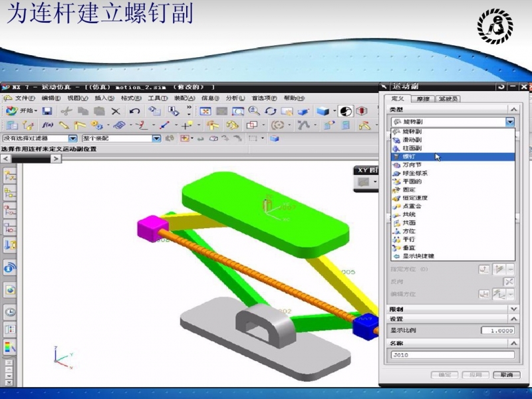The width and height of the screenshot is (532, 399).
Task: Click the small blue cube in selection bar
Action: (x=274, y=138)
